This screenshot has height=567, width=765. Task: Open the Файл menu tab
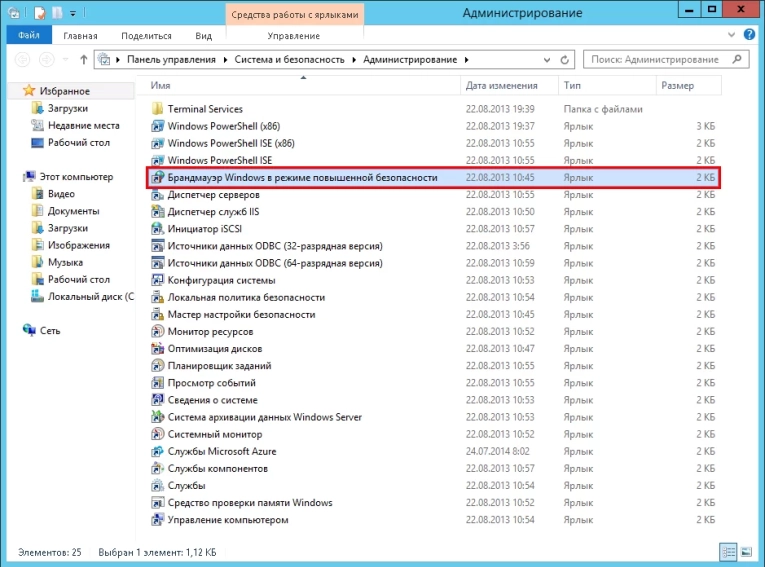(29, 35)
